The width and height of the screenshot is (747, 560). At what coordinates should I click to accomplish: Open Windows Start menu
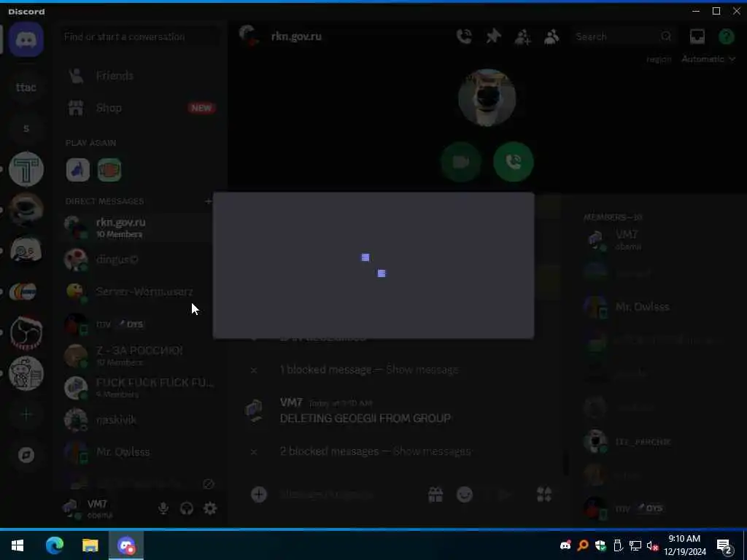pyautogui.click(x=18, y=545)
